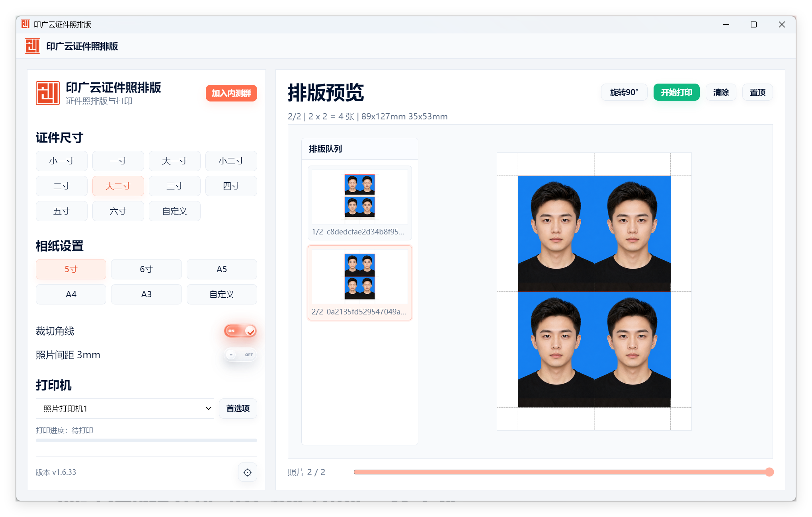
Task: Select 二寸 photo size
Action: coord(62,186)
